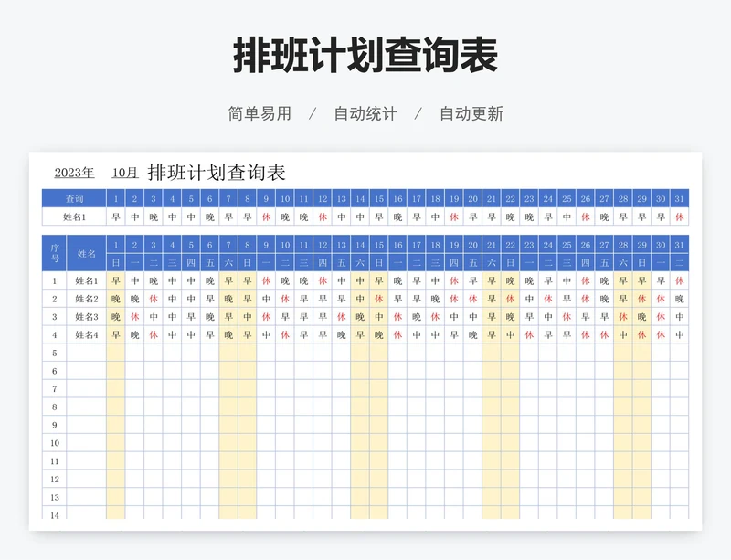Image resolution: width=731 pixels, height=560 pixels.
Task: Select the underlined 10月 month field
Action: [125, 173]
